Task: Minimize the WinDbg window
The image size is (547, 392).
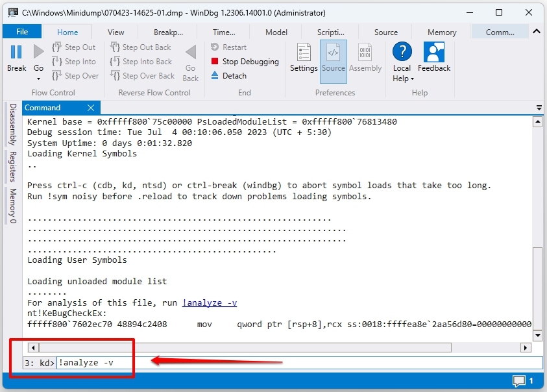Action: click(470, 12)
